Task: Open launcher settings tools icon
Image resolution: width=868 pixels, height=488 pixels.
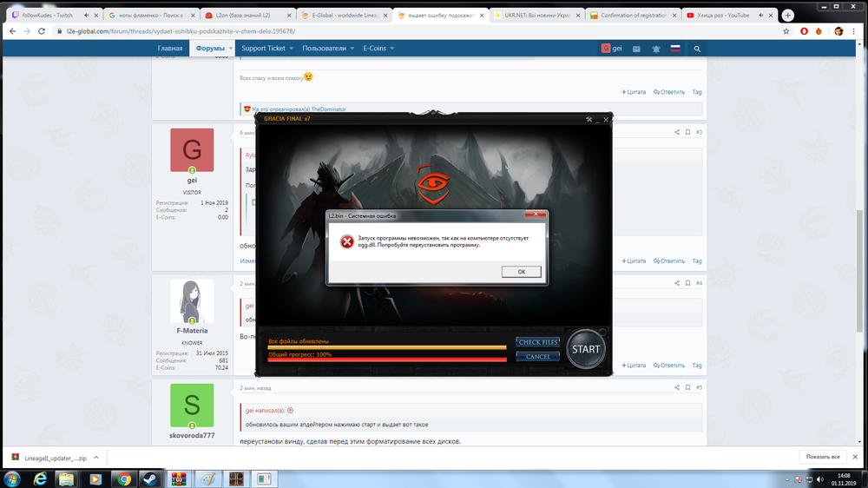Action: (x=589, y=119)
